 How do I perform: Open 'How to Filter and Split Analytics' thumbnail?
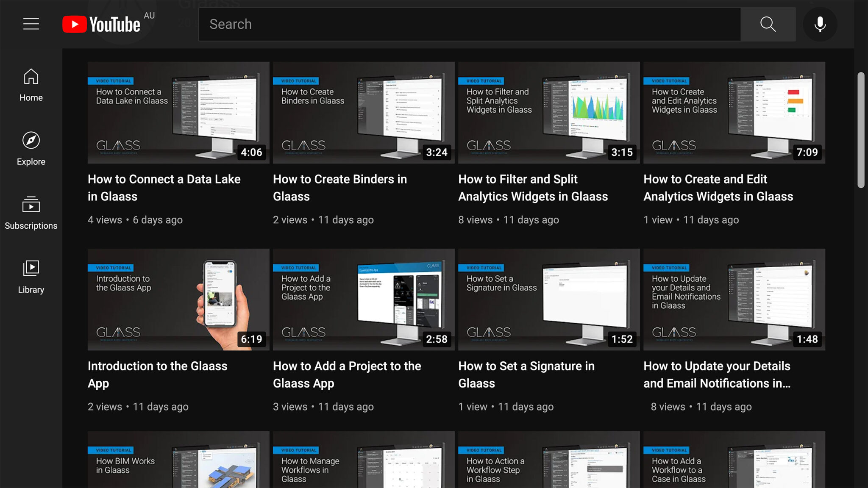coord(549,113)
